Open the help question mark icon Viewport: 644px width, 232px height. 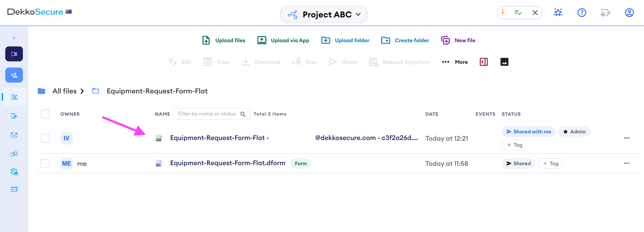tap(582, 13)
